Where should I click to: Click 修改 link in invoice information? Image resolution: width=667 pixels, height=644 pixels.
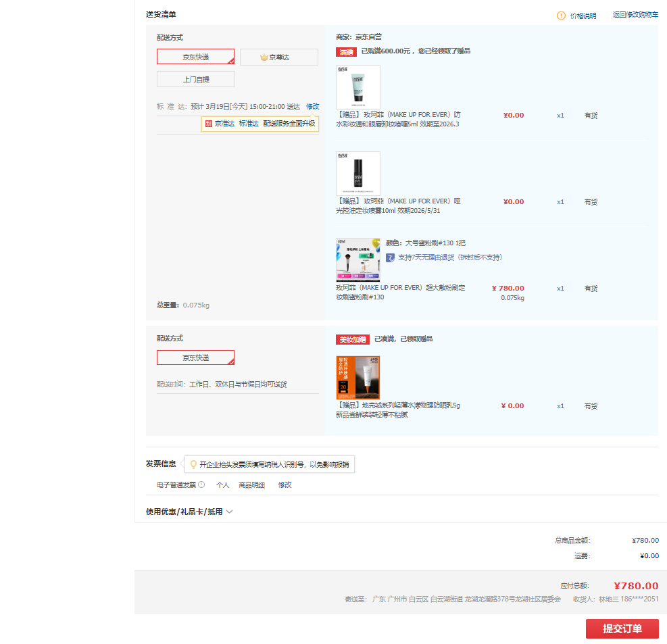285,485
